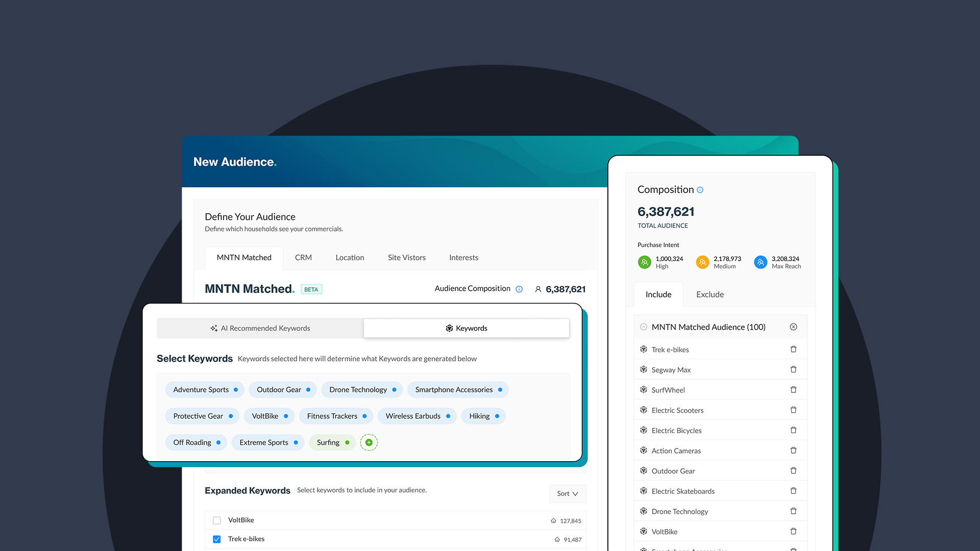Collapse the MNTN Matched Audience (100) list

coord(643,327)
